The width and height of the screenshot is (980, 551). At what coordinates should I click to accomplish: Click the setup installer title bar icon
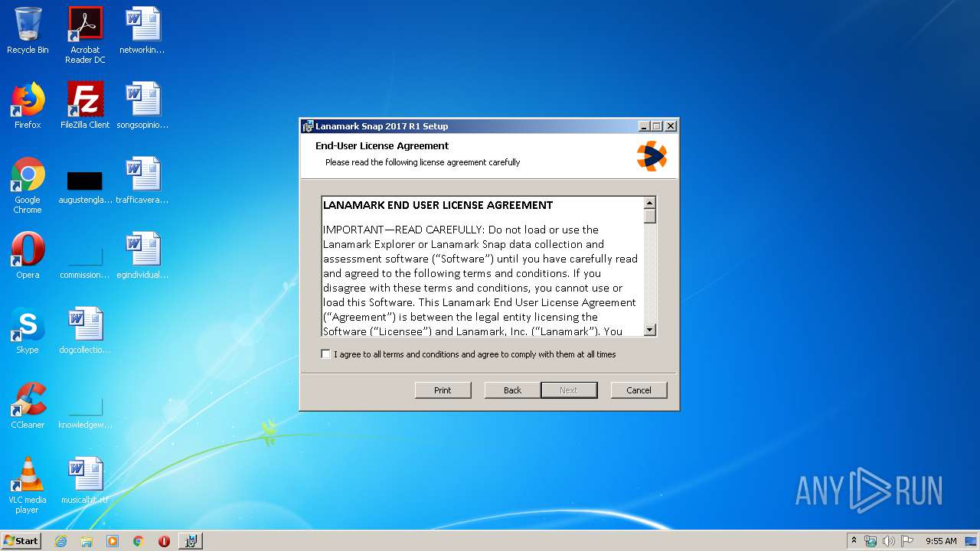[x=308, y=126]
